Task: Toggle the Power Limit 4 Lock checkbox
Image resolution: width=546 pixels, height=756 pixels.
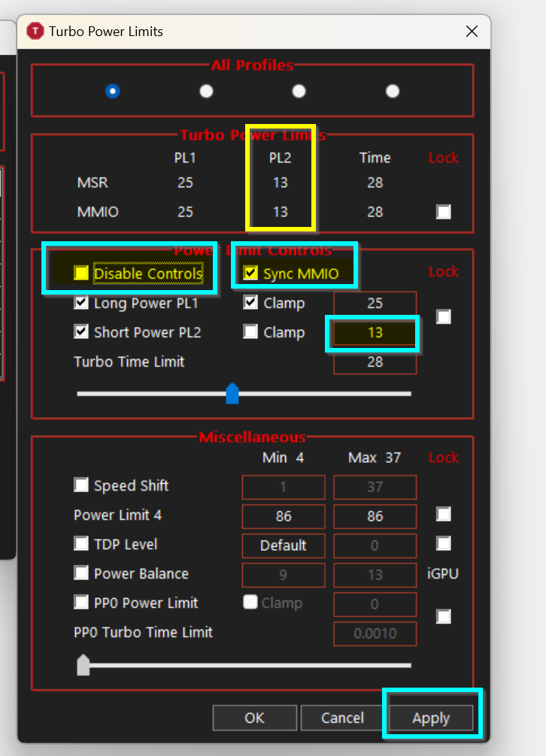Action: coord(444,514)
